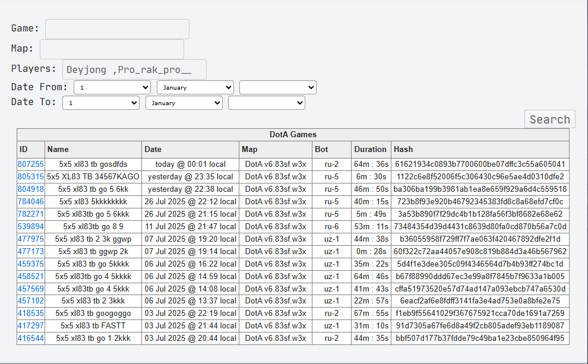588x364 pixels.
Task: Click the Date column header
Action: tap(190, 149)
